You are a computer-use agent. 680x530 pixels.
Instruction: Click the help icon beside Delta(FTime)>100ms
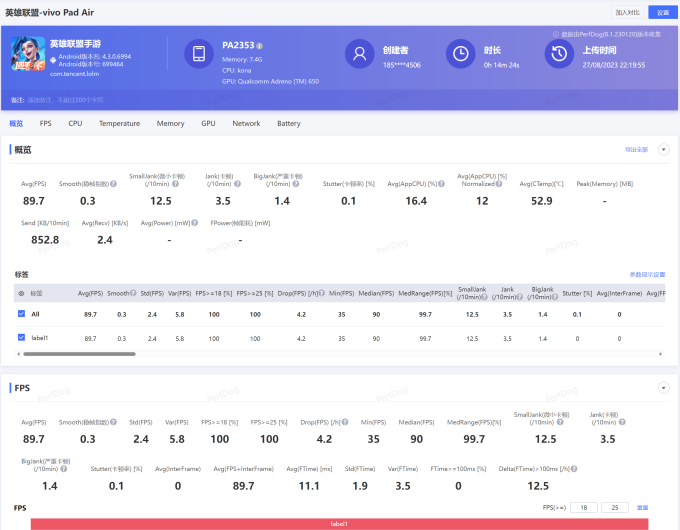[x=574, y=469]
